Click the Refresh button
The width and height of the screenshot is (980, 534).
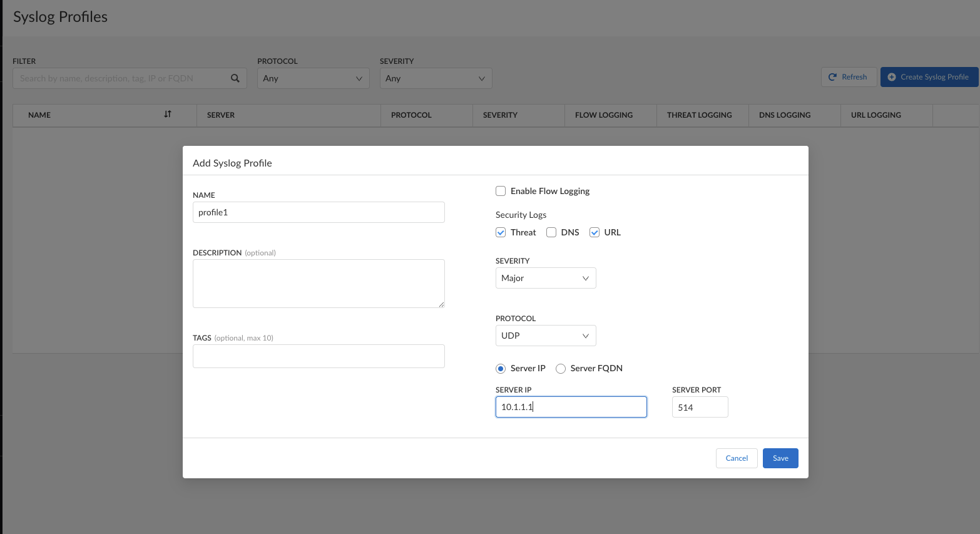click(x=848, y=77)
